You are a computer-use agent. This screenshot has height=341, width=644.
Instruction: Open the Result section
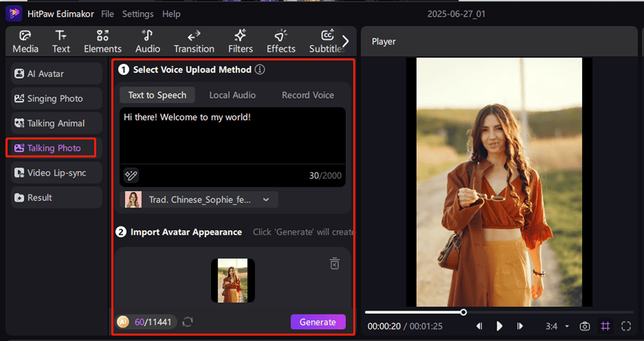coord(57,197)
